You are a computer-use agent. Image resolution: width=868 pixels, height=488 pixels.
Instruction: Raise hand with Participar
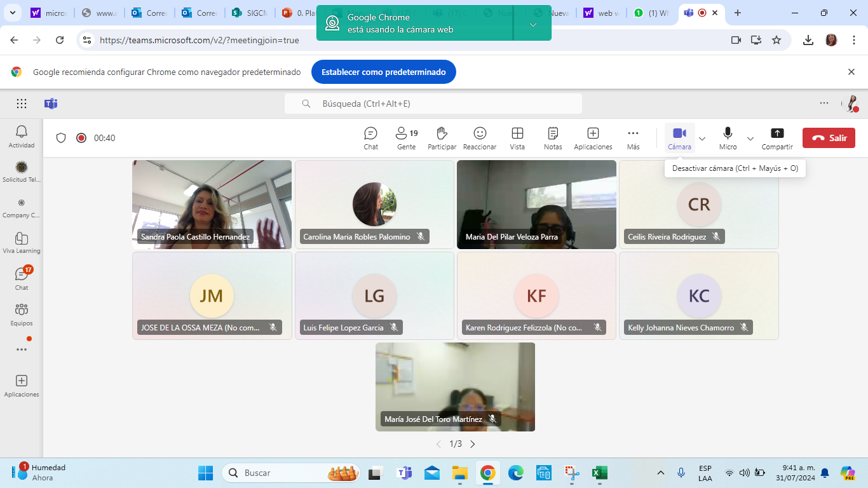pos(442,139)
